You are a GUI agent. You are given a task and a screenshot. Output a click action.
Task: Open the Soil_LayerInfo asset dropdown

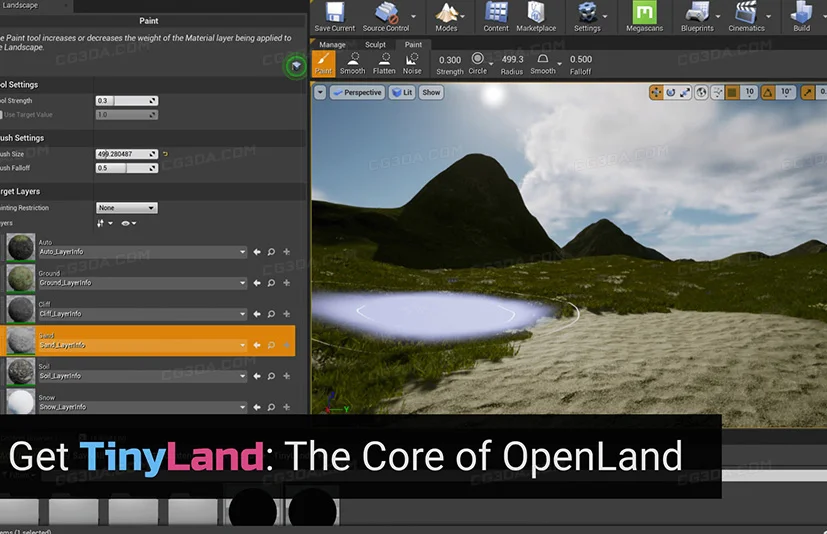[x=142, y=376]
